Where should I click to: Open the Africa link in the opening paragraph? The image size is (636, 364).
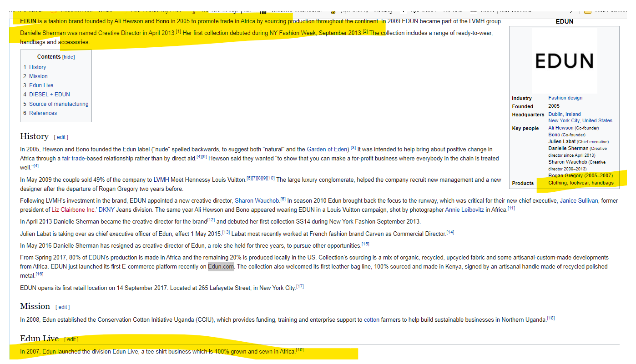248,21
